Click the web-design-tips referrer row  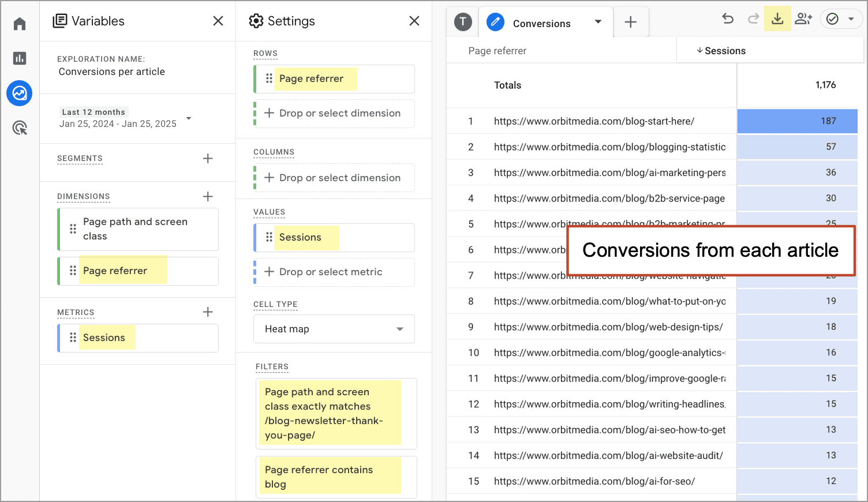tap(608, 327)
